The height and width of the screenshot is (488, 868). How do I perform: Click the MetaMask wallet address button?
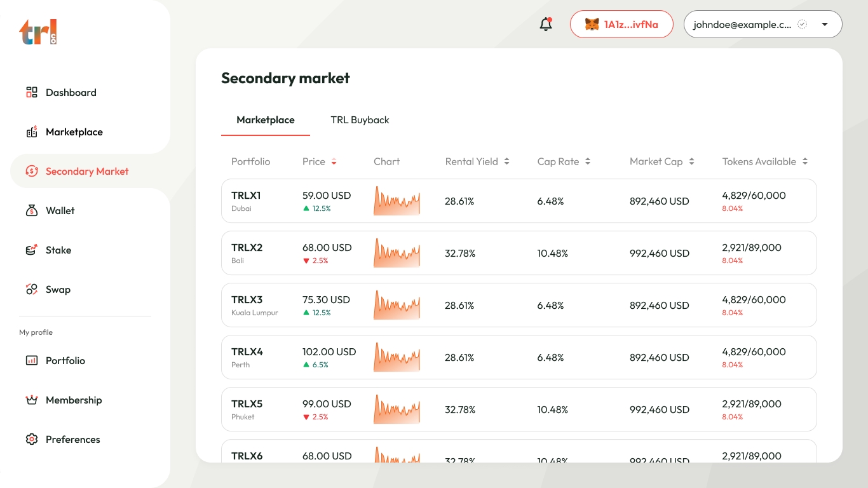621,25
